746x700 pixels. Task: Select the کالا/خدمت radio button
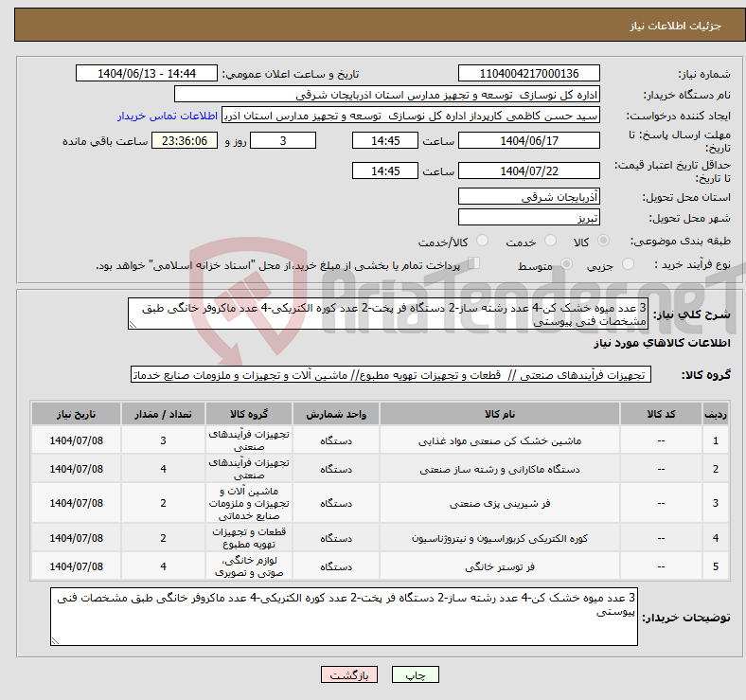coord(482,241)
